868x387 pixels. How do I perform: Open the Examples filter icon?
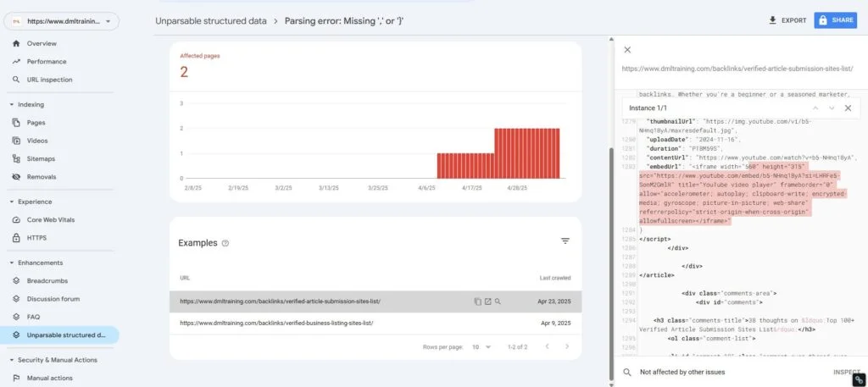pos(565,241)
